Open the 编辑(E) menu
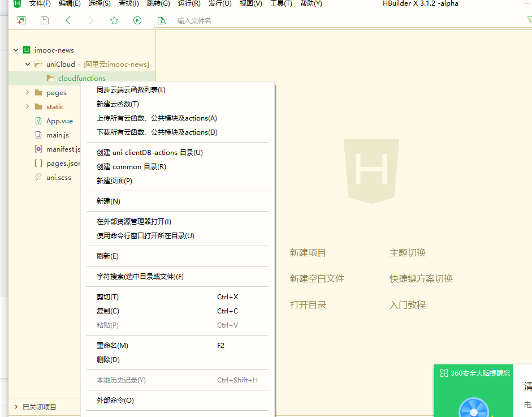 pyautogui.click(x=70, y=3)
